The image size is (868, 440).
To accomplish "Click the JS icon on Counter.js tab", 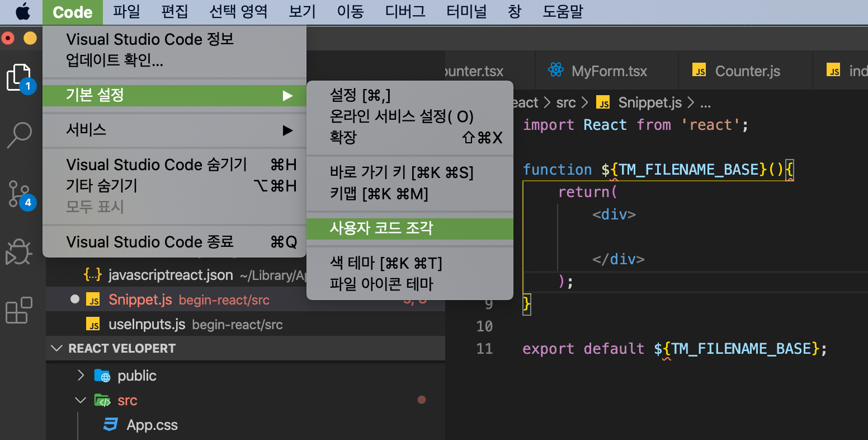I will click(x=699, y=71).
